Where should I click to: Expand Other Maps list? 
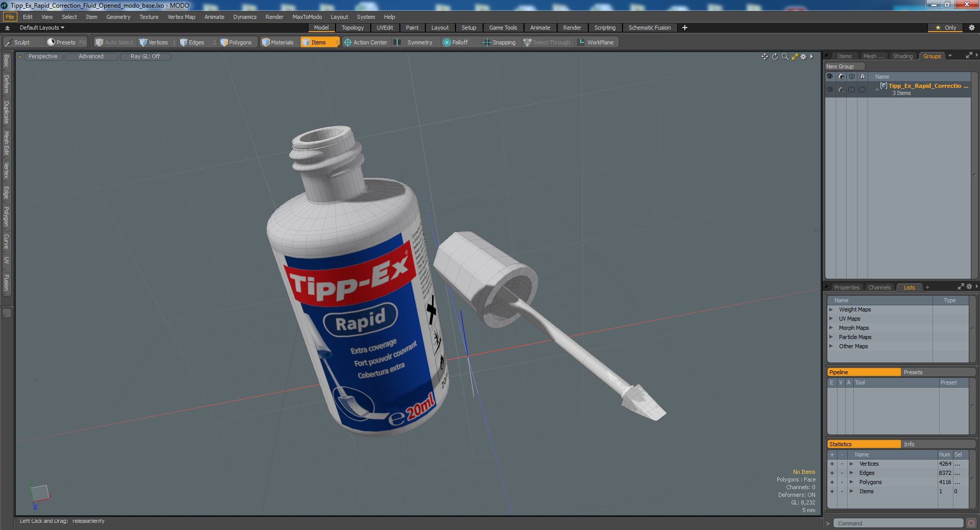pos(831,346)
